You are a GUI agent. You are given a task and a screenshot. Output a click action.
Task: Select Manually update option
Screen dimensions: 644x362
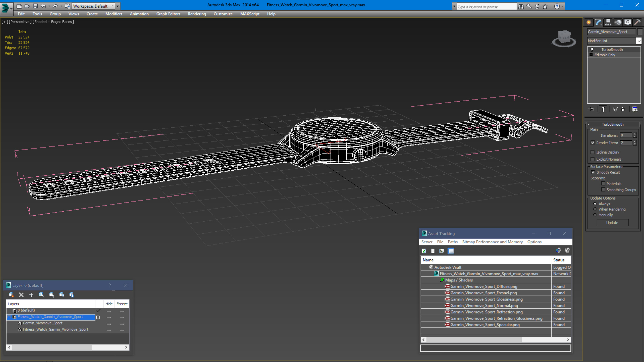595,215
